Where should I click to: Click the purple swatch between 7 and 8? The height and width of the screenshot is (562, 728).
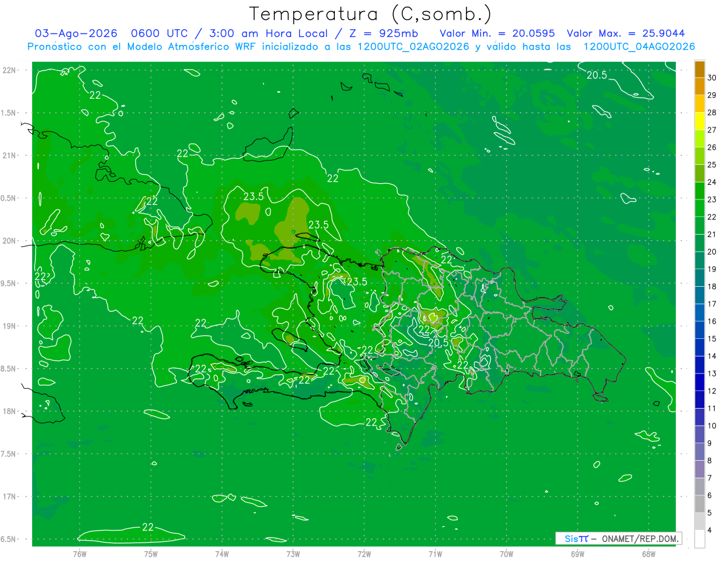699,469
